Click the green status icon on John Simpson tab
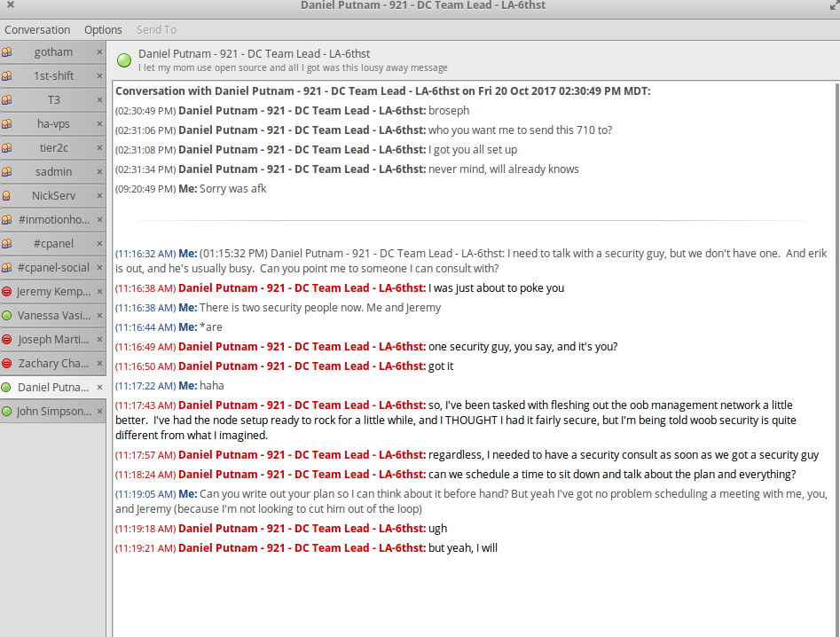Image resolution: width=840 pixels, height=637 pixels. (x=7, y=412)
